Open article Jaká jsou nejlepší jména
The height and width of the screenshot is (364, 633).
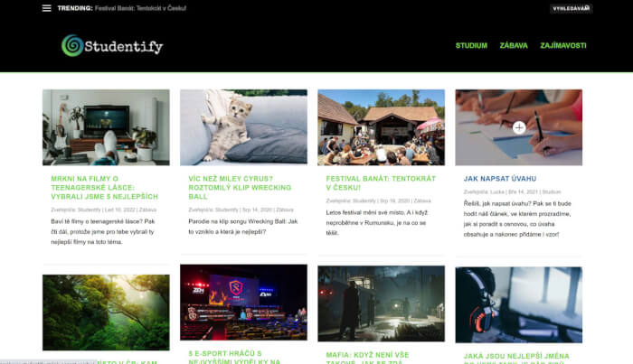(516, 359)
